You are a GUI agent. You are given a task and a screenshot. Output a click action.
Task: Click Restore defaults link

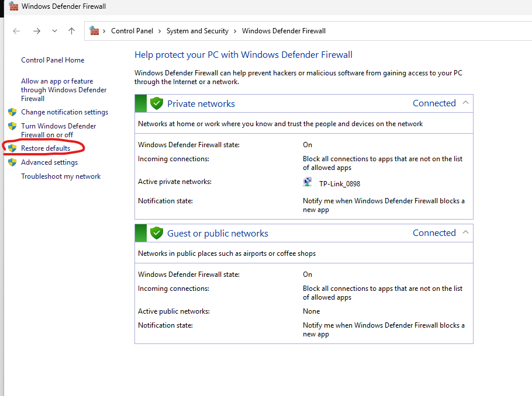pos(46,148)
